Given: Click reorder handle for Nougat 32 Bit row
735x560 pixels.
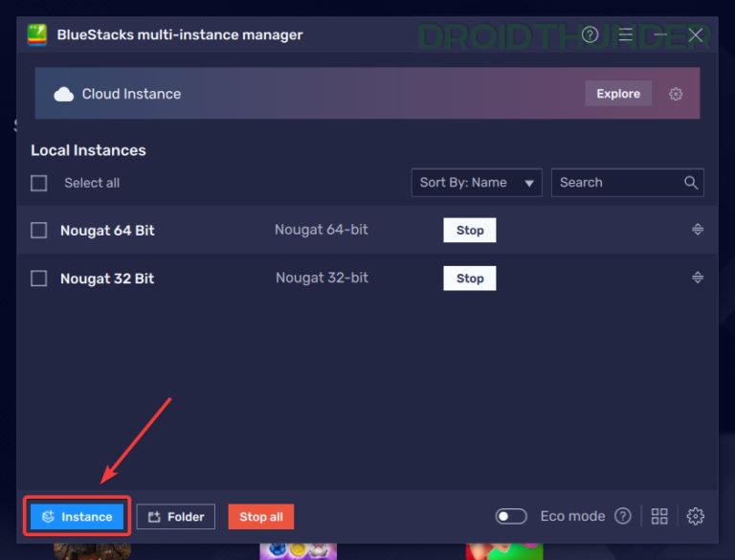Looking at the screenshot, I should tap(698, 278).
